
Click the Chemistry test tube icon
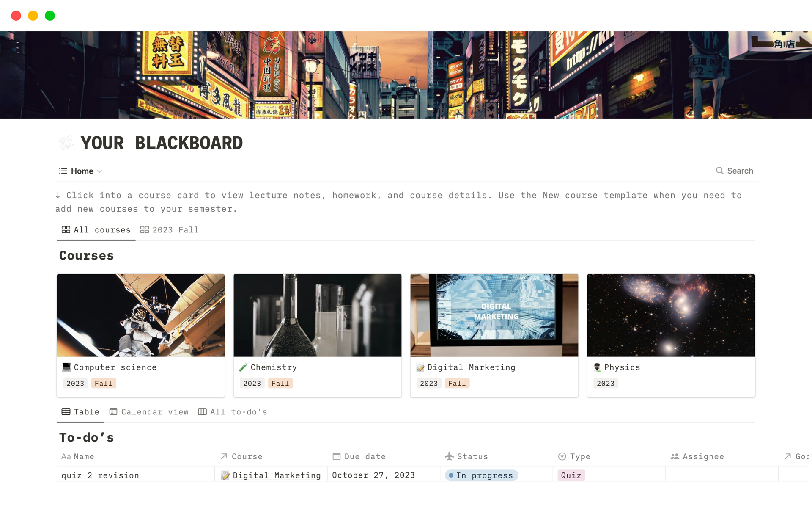tap(243, 367)
